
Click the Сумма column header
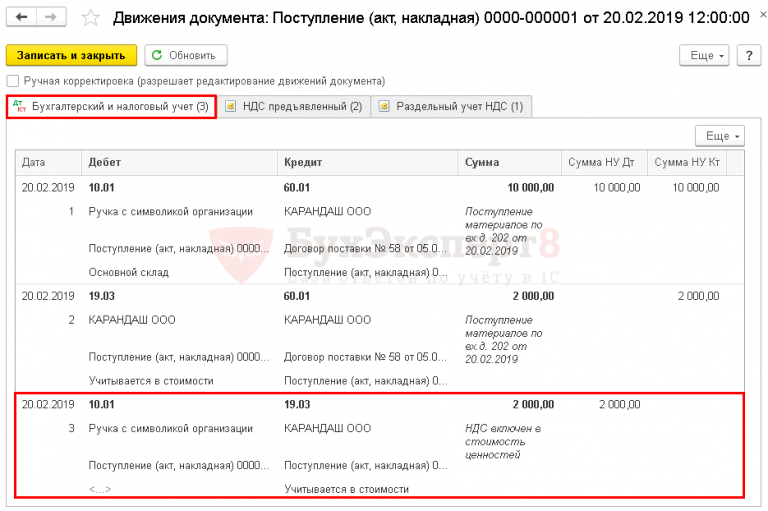tap(509, 162)
